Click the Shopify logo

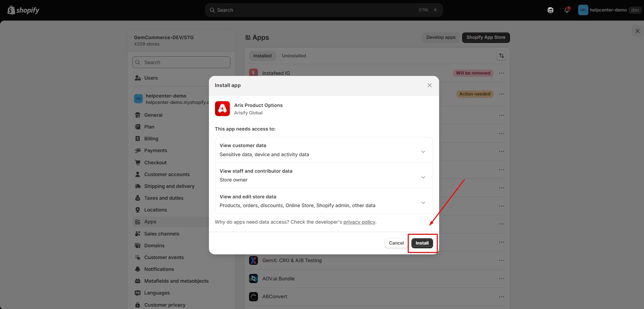23,10
